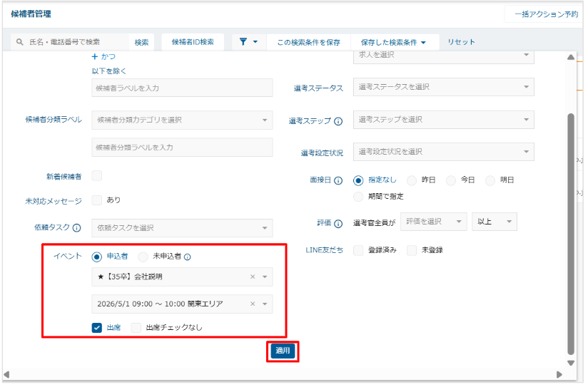This screenshot has height=387, width=588.
Task: Open the 選考ステータス dropdown
Action: (x=443, y=87)
